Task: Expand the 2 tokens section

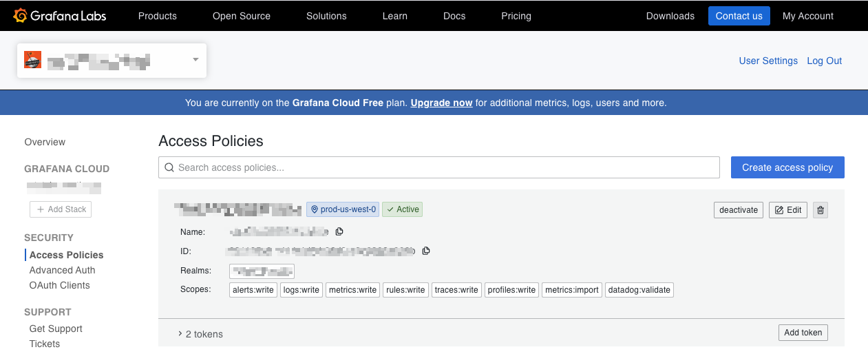Action: click(200, 334)
